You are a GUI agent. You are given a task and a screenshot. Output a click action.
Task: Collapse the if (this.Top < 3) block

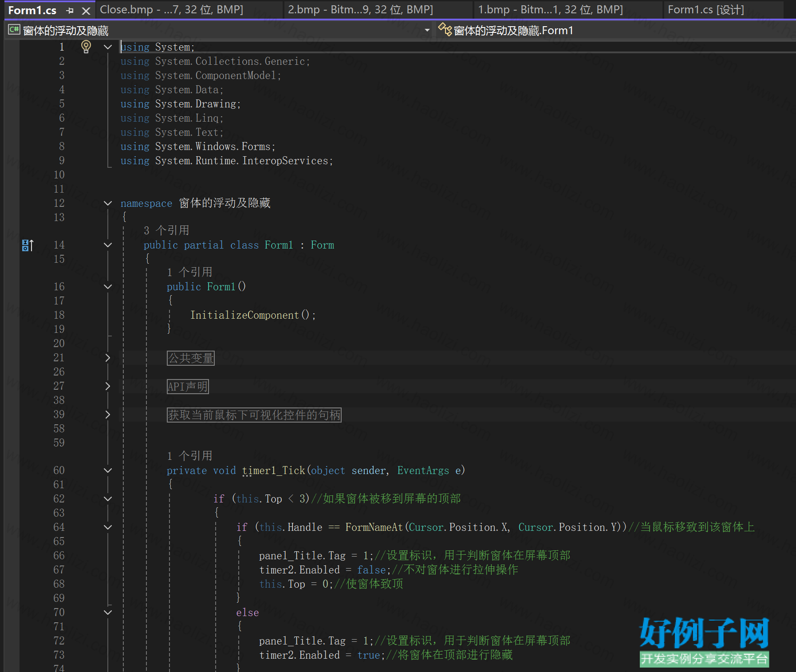pyautogui.click(x=108, y=499)
